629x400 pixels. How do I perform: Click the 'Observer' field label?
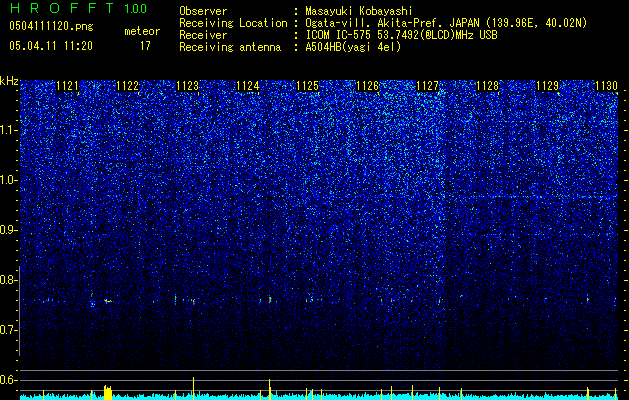point(203,12)
